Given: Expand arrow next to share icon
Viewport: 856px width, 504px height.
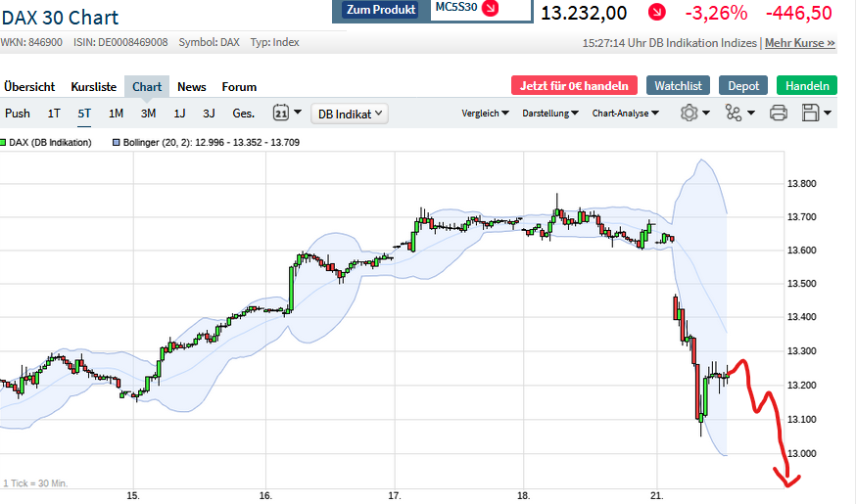Looking at the screenshot, I should click(x=750, y=113).
